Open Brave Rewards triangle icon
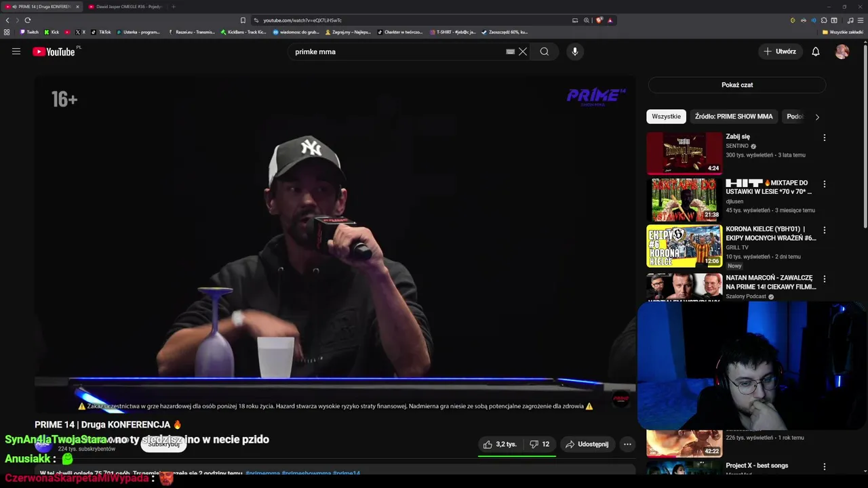868x488 pixels. [x=610, y=20]
